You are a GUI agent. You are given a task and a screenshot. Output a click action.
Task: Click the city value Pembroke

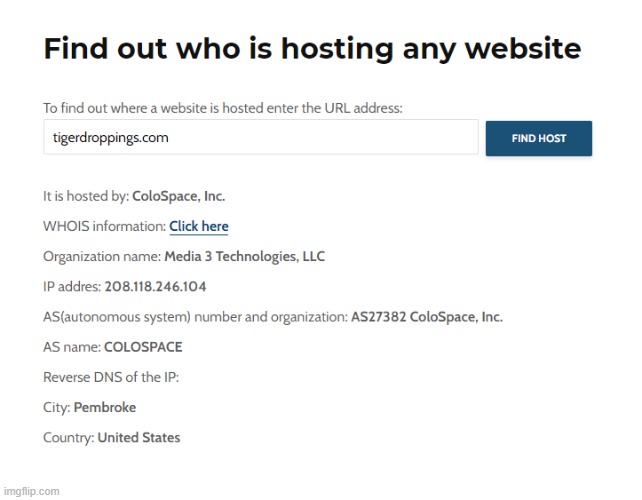pyautogui.click(x=105, y=407)
